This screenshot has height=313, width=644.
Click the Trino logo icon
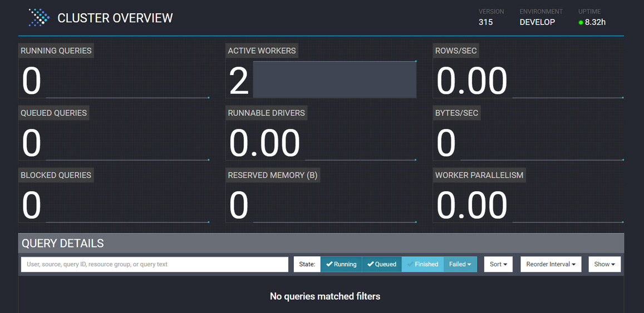point(39,18)
